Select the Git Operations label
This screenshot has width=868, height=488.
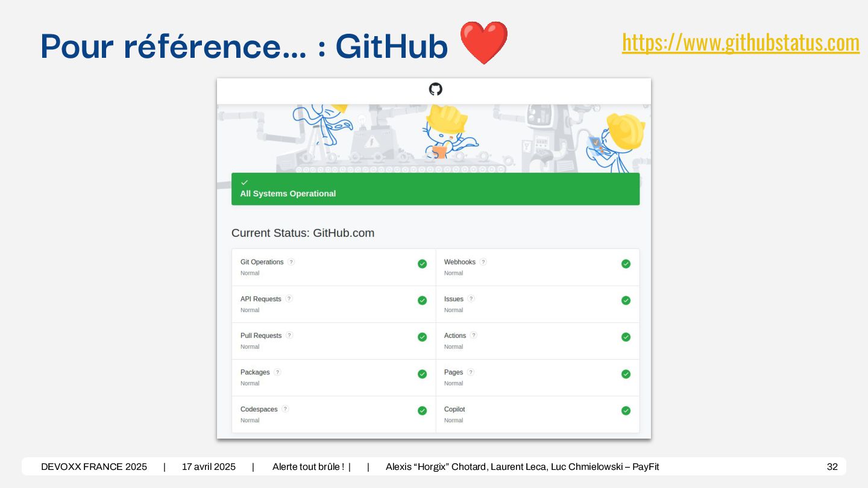click(x=262, y=262)
